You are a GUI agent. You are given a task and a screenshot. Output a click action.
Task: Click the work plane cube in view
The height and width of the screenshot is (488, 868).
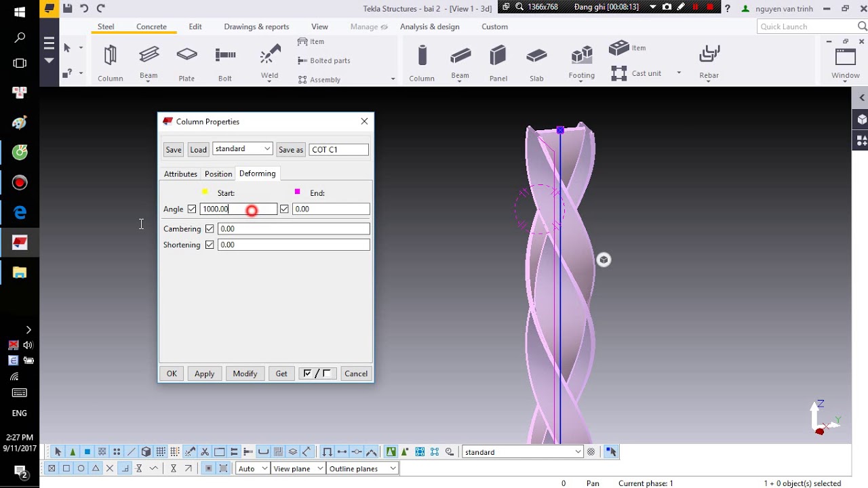click(x=604, y=260)
